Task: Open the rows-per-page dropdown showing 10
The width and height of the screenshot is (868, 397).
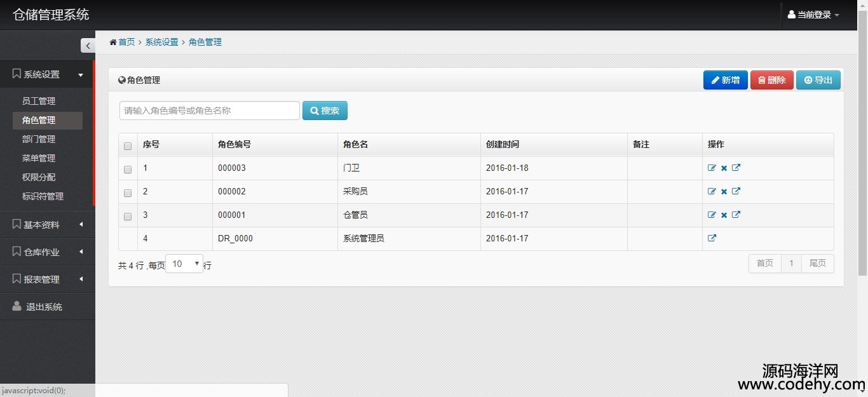Action: [184, 264]
